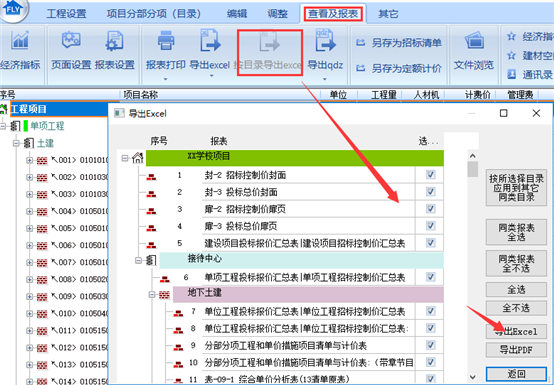
Task: Collapse 土建 node in project tree
Action: [16, 143]
